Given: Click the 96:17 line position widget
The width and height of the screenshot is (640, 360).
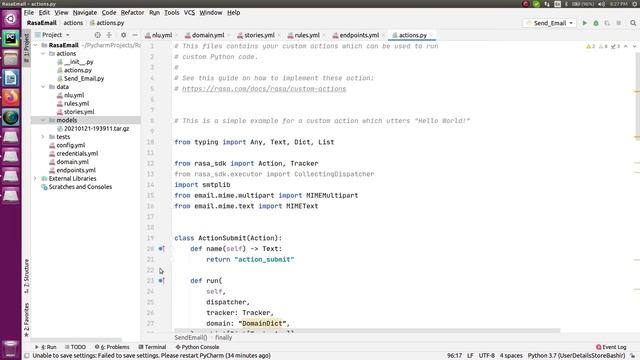Looking at the screenshot, I should point(454,356).
